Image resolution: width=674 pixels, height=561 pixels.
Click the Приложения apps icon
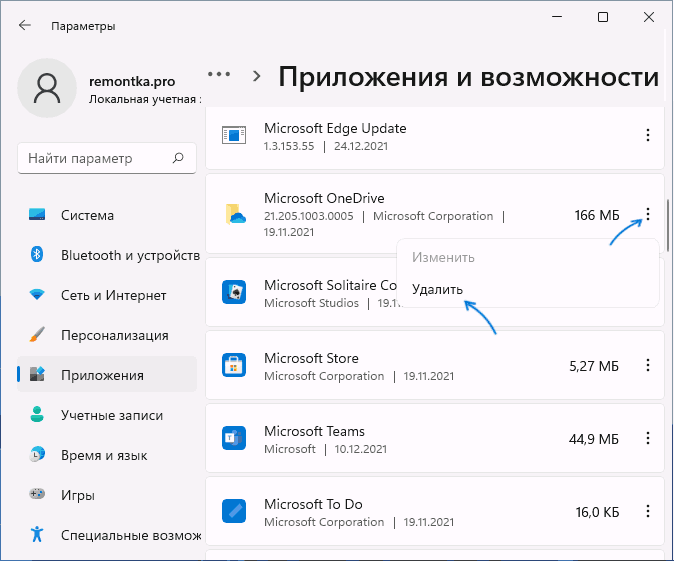37,374
